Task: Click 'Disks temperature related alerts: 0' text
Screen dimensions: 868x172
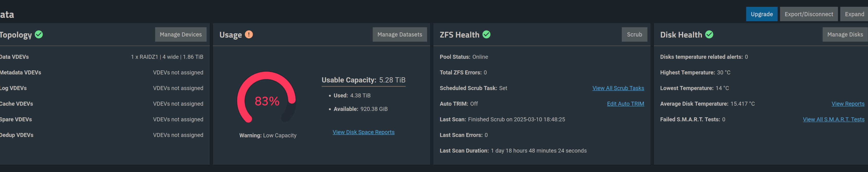Action: point(704,57)
